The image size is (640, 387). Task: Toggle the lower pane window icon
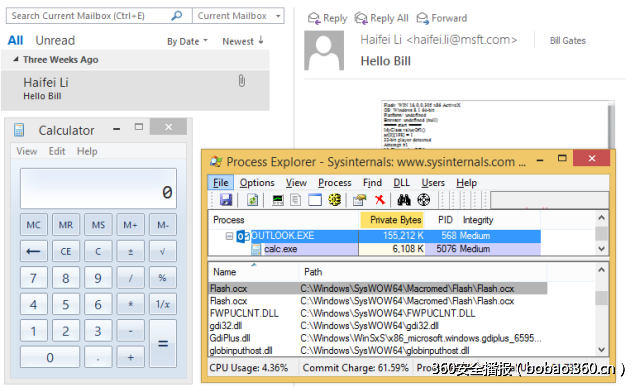tap(315, 200)
